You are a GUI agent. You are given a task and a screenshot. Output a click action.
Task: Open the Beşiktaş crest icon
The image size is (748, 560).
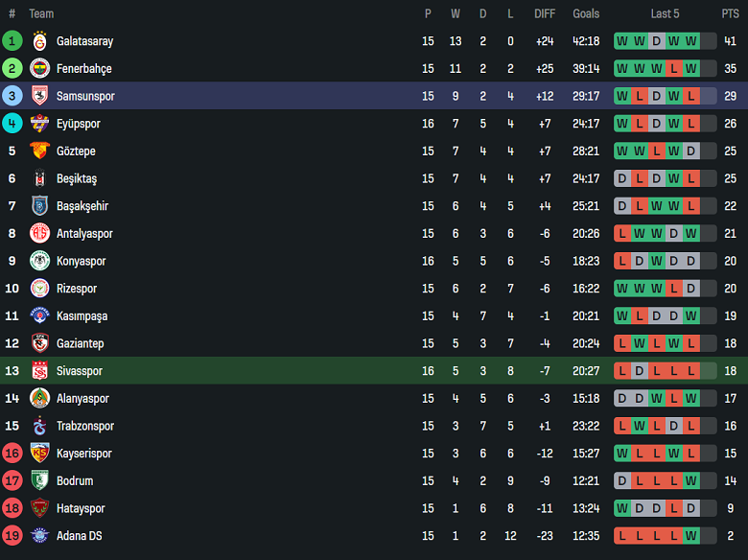point(39,178)
